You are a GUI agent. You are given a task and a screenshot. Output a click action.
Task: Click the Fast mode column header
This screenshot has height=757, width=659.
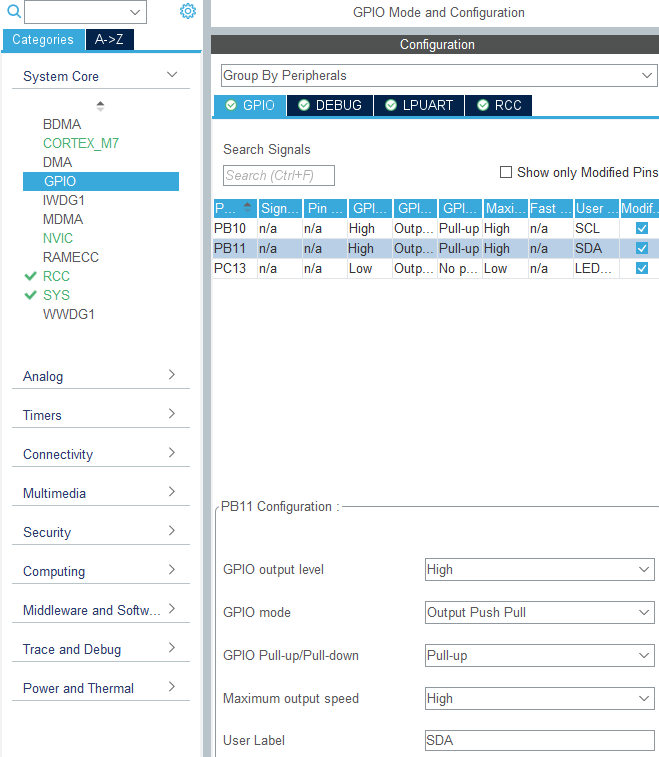point(551,208)
